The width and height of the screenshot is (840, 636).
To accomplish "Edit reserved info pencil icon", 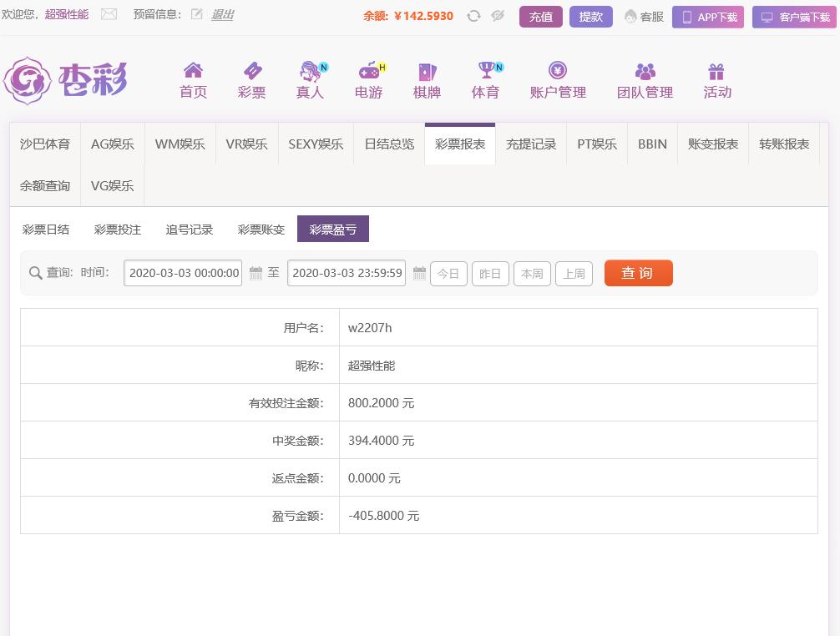I will pyautogui.click(x=196, y=14).
